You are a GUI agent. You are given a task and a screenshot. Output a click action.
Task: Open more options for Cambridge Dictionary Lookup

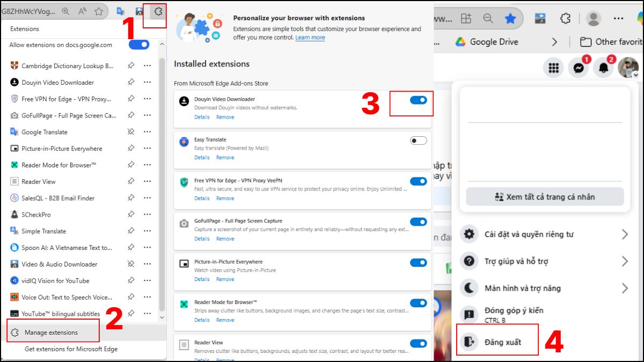(148, 66)
